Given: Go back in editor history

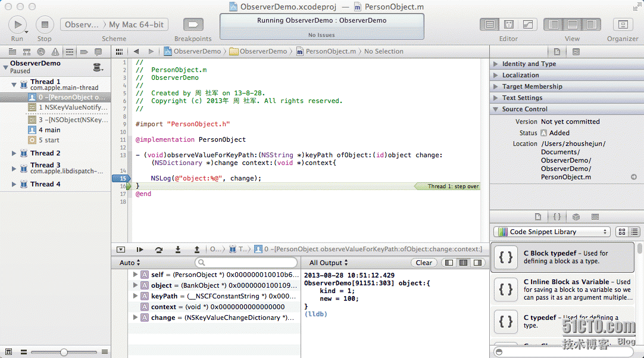Looking at the screenshot, I should 136,51.
